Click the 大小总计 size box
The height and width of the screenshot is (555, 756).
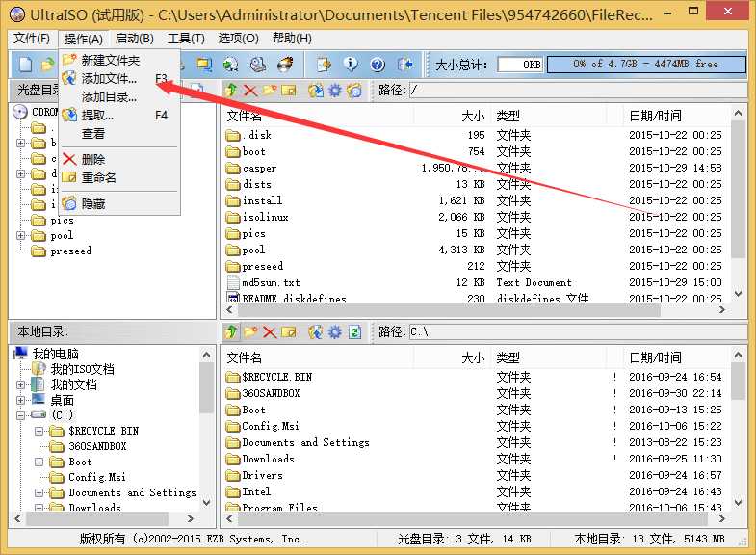tap(520, 65)
